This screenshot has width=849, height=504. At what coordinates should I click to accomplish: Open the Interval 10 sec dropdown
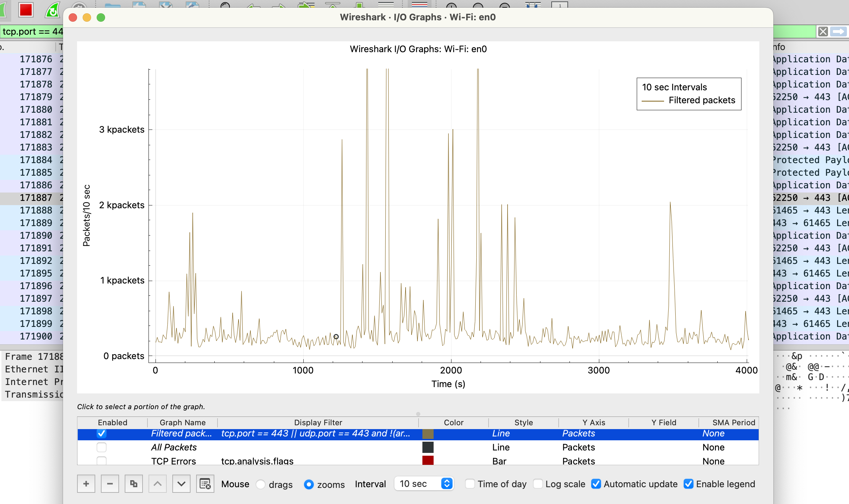(x=424, y=484)
